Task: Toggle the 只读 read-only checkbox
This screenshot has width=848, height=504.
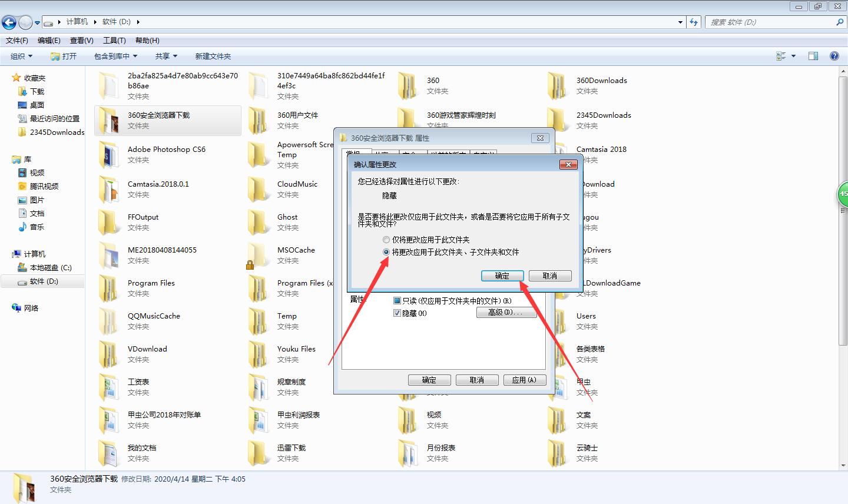Action: pyautogui.click(x=396, y=301)
